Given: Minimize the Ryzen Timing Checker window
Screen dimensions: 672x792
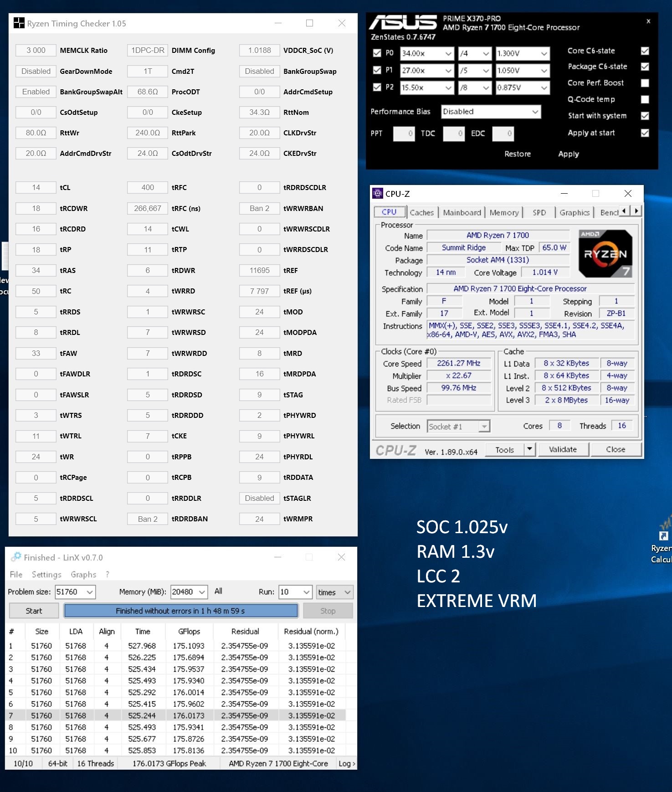Looking at the screenshot, I should (278, 23).
